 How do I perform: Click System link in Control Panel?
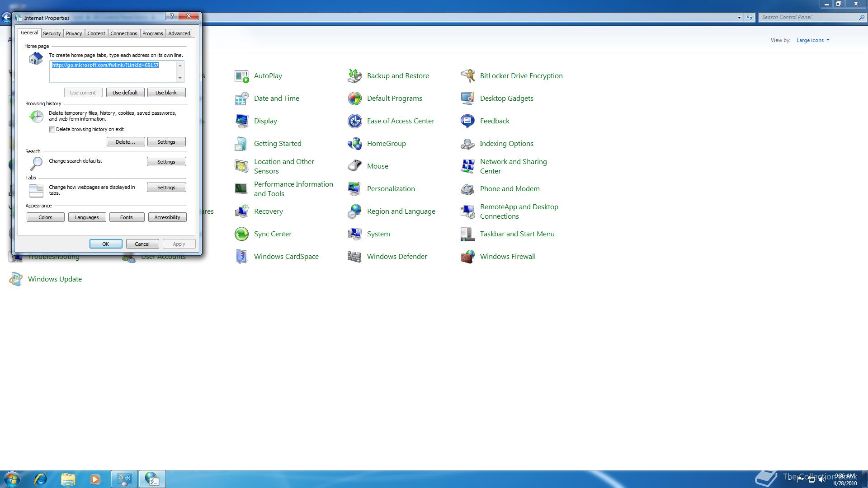pyautogui.click(x=378, y=234)
